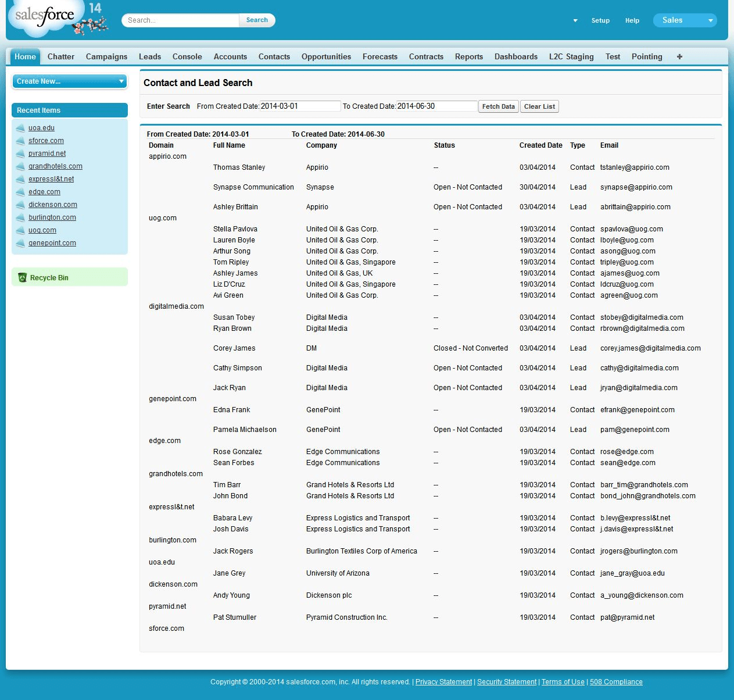Open the pyramid.net recent item
Screen dimensions: 734x700
pos(47,153)
